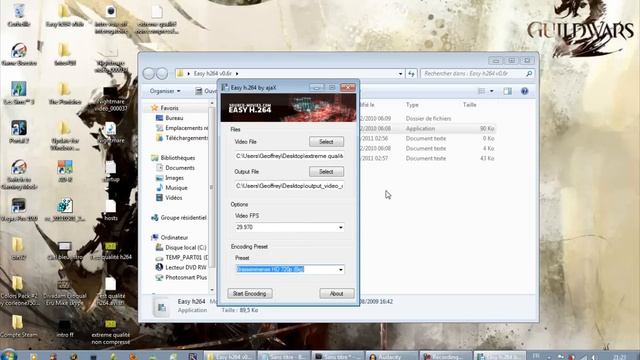Screen dimensions: 640x360
Task: Open the Organiser menu dropdown
Action: pyautogui.click(x=164, y=91)
